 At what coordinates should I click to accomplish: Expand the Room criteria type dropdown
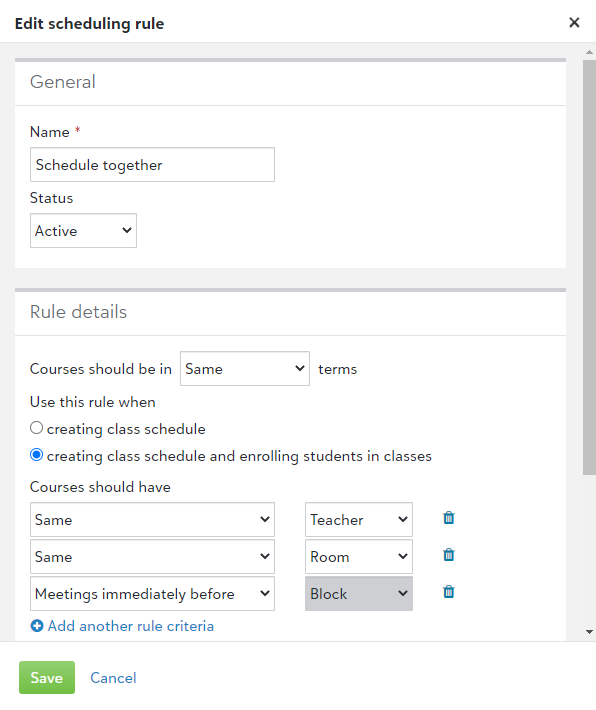[x=359, y=556]
